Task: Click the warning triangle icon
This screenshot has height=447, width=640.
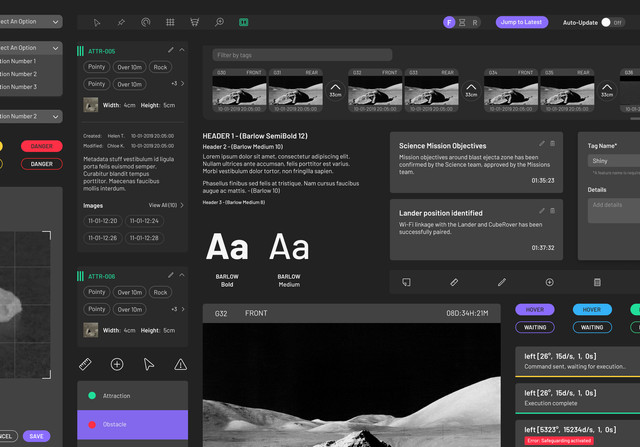Action: click(x=180, y=364)
